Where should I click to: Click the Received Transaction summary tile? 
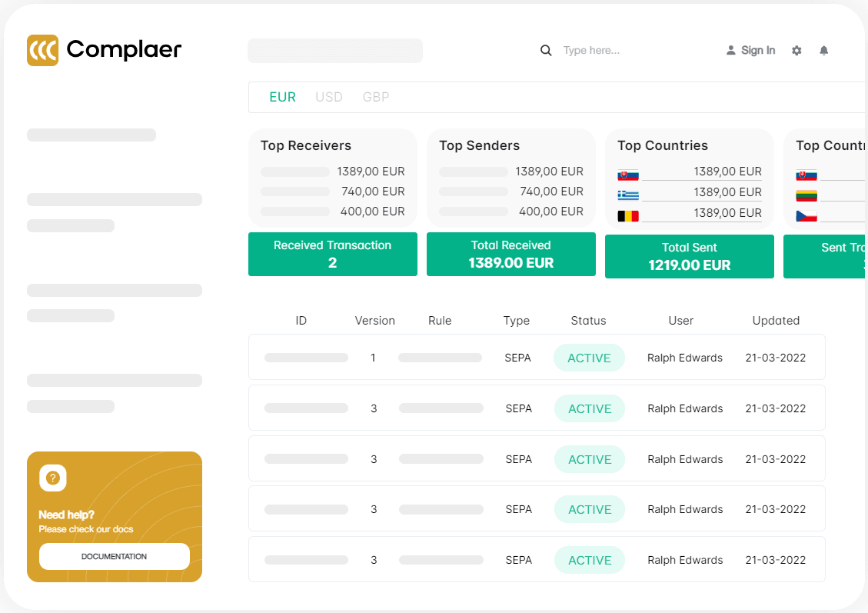click(x=333, y=254)
